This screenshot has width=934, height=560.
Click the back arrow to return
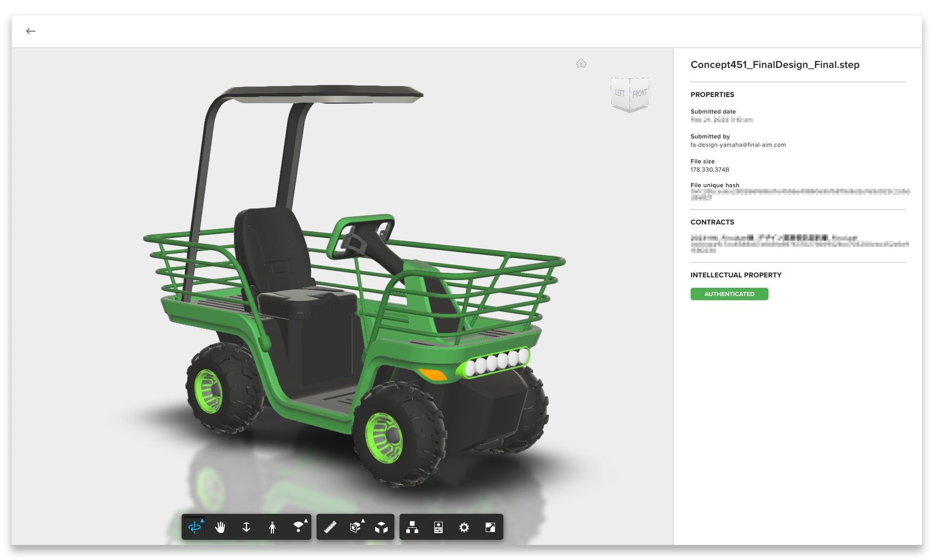click(x=31, y=31)
